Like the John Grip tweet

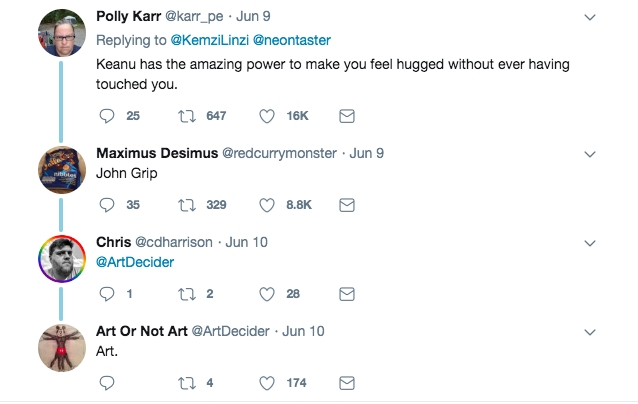point(267,205)
